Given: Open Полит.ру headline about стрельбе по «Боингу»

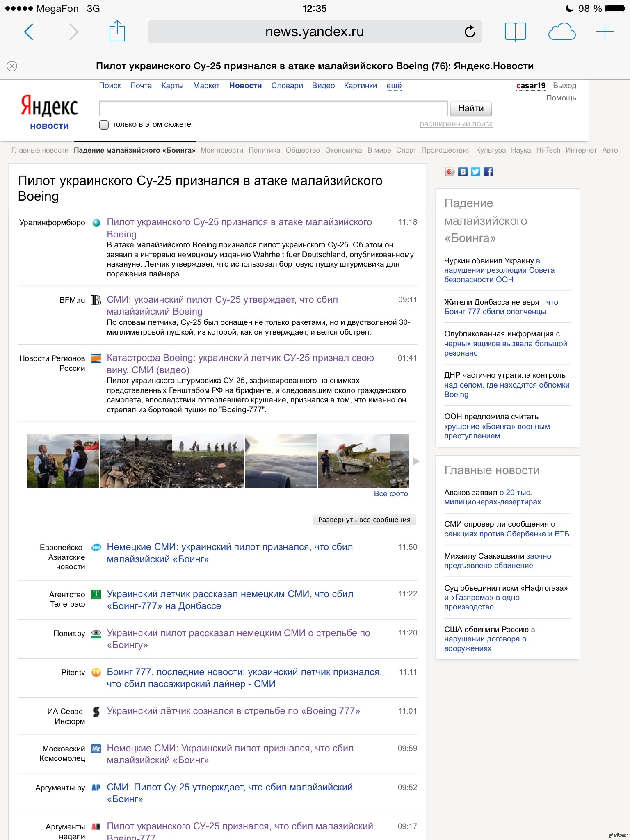Looking at the screenshot, I should pyautogui.click(x=238, y=639).
